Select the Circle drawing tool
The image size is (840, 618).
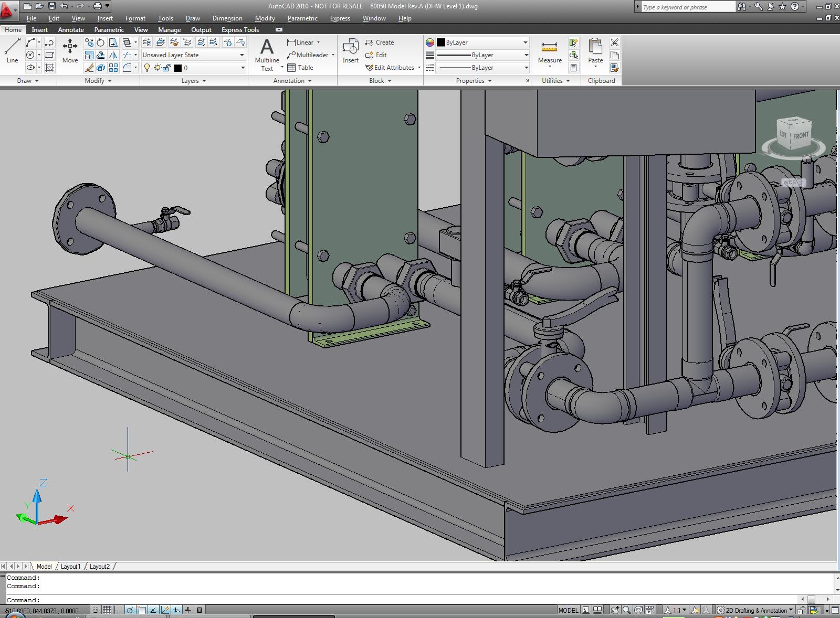tap(30, 55)
